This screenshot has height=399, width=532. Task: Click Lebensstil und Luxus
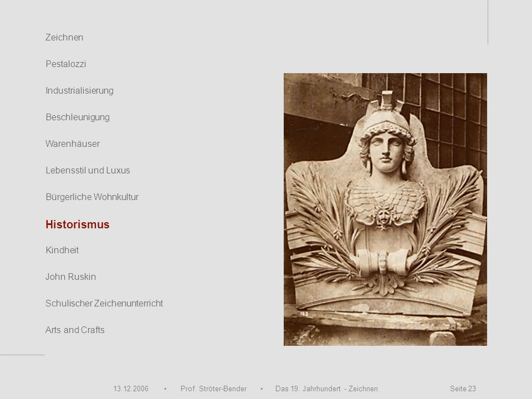click(x=88, y=170)
